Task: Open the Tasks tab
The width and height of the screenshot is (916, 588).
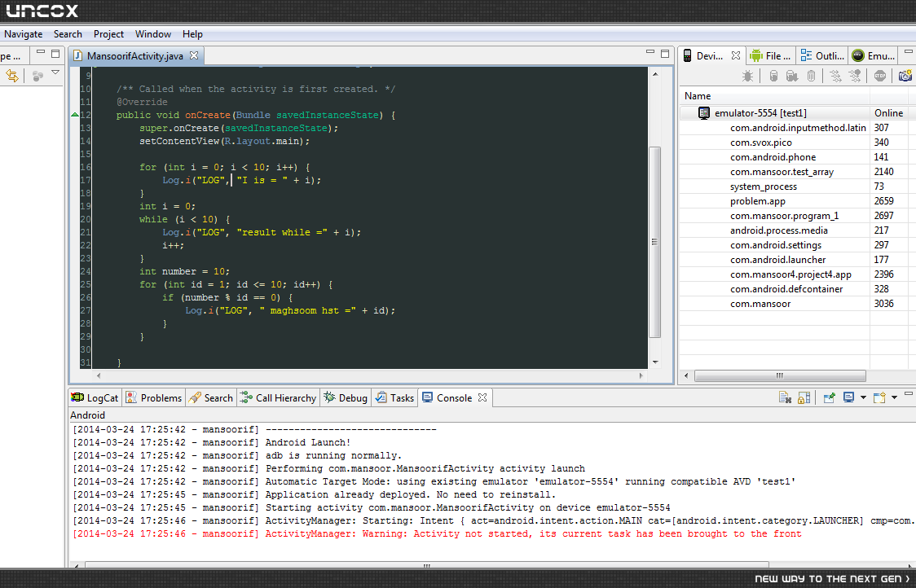Action: [395, 397]
